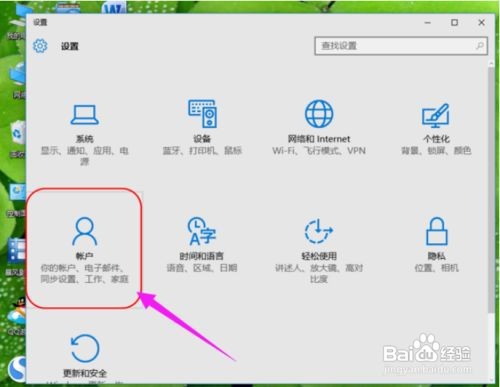Open the 时间和语言 (Time & language) icon
The width and height of the screenshot is (500, 387).
pos(202,231)
